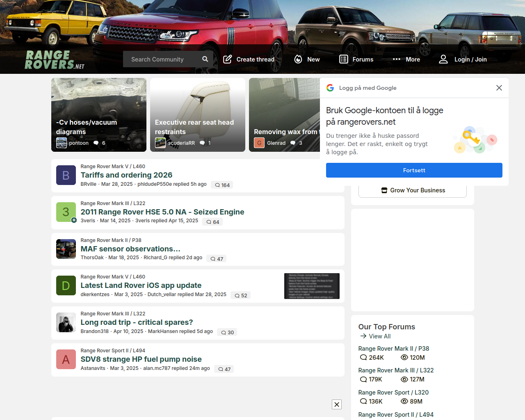The image size is (525, 420).
Task: Click the Login / Join menu item
Action: pos(463,59)
